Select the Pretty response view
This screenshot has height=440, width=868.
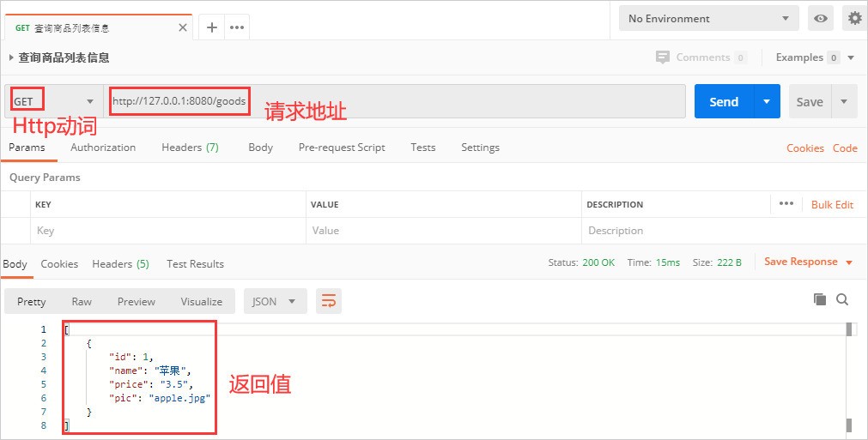pos(32,301)
